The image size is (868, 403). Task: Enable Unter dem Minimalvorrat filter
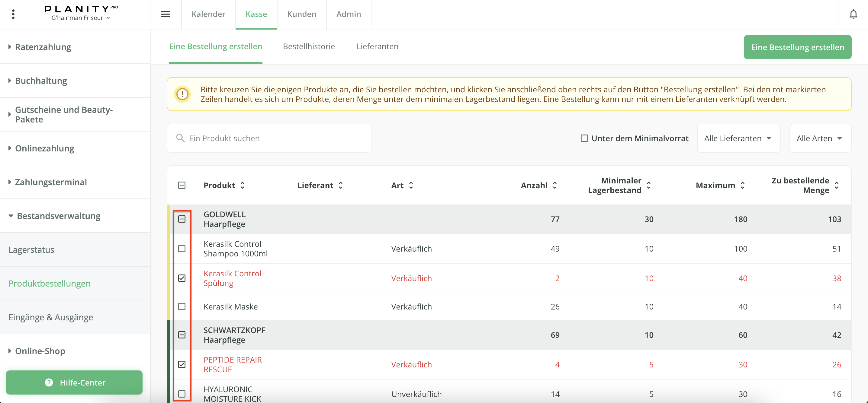(x=584, y=138)
